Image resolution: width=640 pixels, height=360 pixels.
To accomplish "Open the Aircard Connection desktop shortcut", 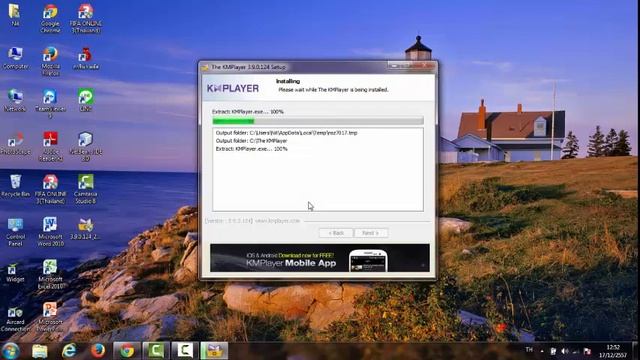I will tap(15, 318).
